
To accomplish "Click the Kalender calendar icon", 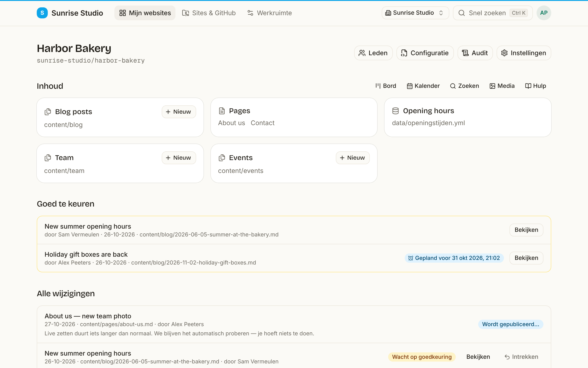I will point(410,86).
